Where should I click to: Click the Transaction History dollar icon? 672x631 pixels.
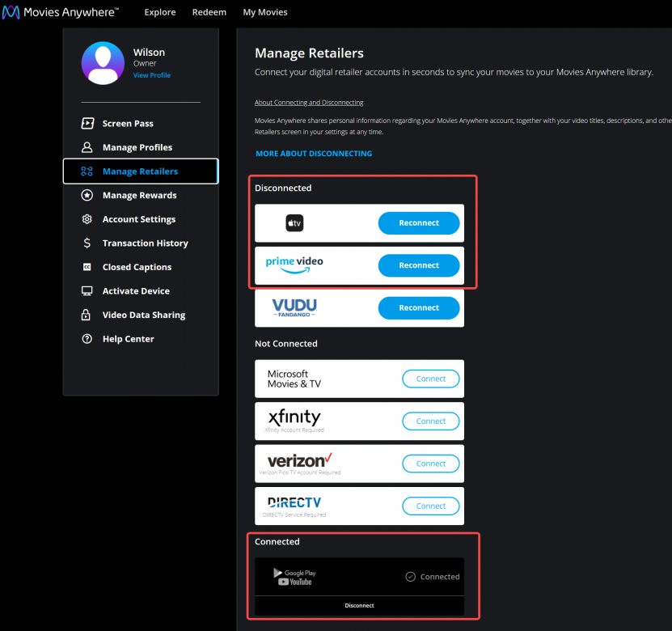point(87,243)
